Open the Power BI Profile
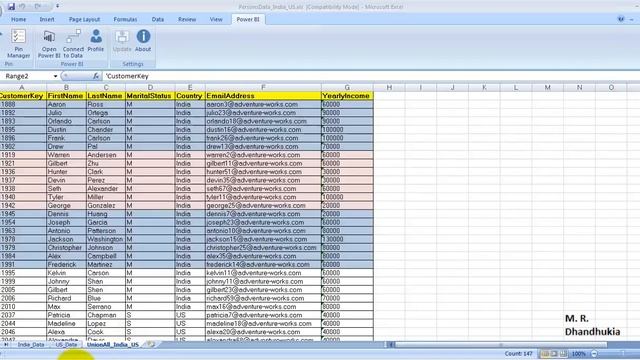640x360 pixels. 96,41
